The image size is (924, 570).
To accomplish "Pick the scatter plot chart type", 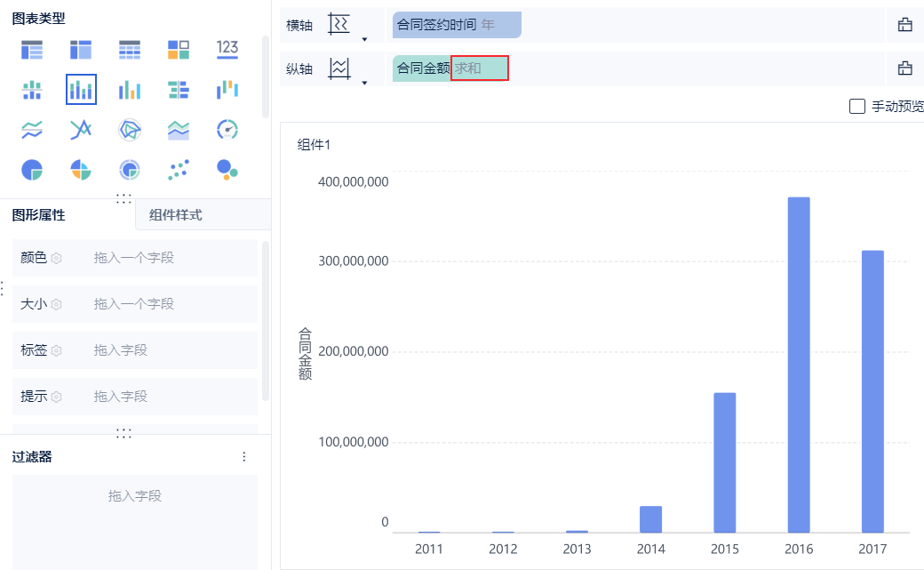I will coord(179,170).
